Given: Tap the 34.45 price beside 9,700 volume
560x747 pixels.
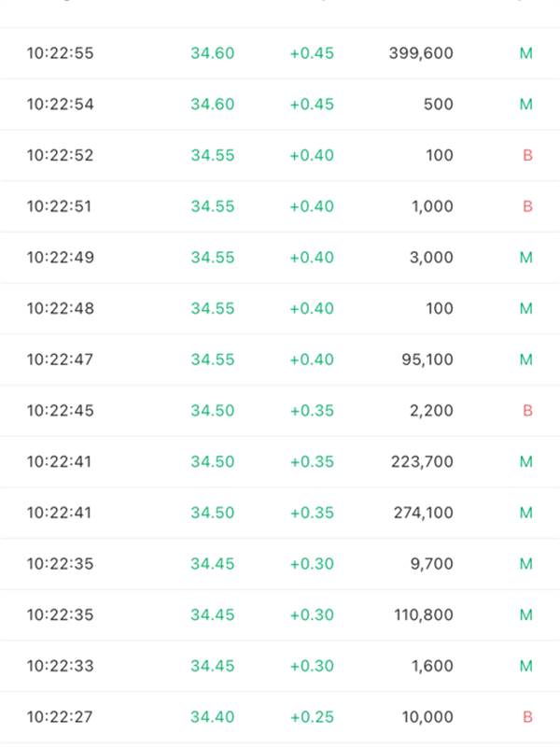Looking at the screenshot, I should pos(213,564).
